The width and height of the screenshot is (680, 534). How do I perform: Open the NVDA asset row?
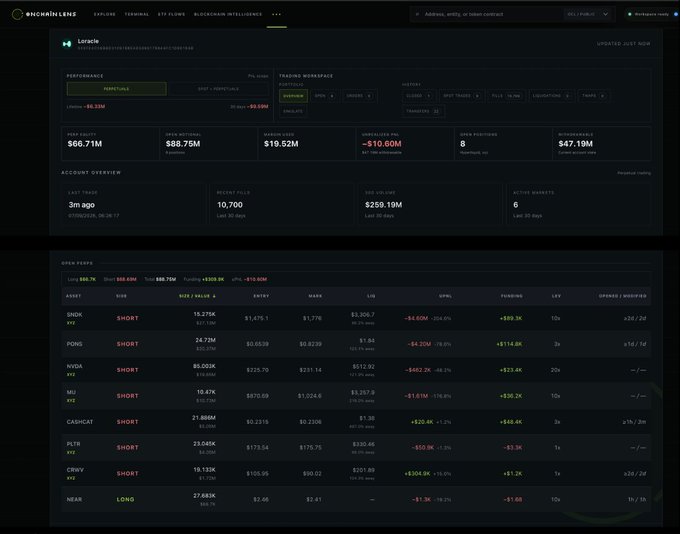356,370
